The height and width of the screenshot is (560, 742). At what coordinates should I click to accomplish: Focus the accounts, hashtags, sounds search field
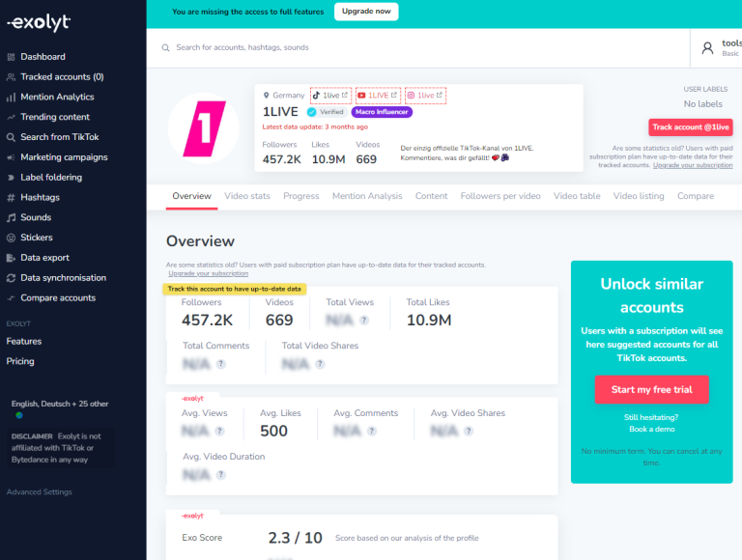coord(418,47)
